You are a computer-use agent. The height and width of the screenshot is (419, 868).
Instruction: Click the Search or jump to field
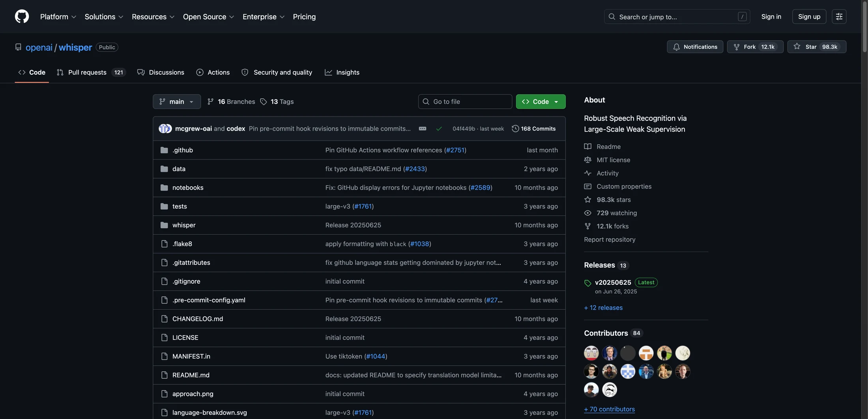[677, 17]
